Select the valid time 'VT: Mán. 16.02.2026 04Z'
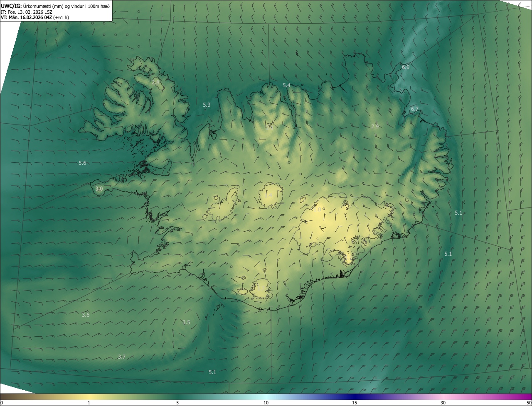 pyautogui.click(x=26, y=17)
